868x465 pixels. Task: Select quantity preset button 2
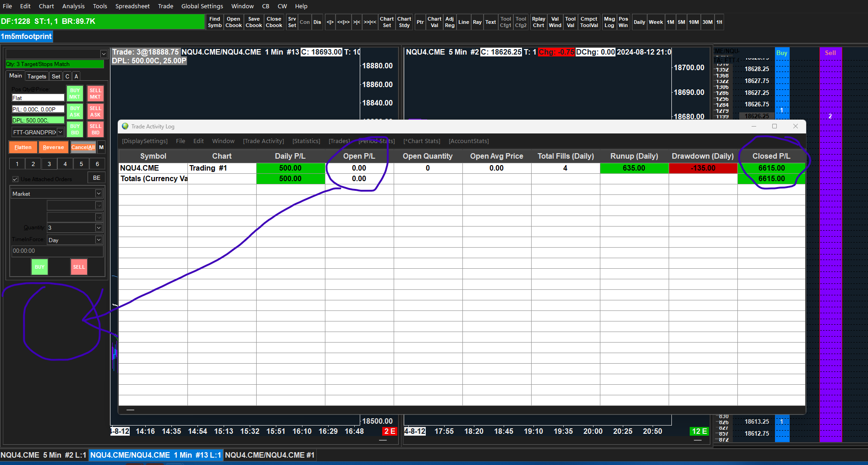click(x=33, y=164)
